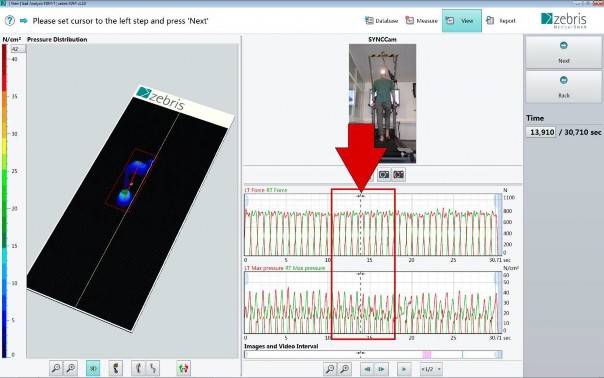Click the cursor marker on Max pressure chart
The width and height of the screenshot is (604, 378).
(x=361, y=274)
